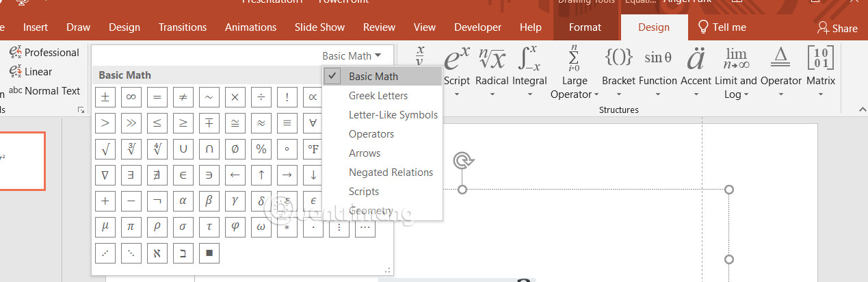The width and height of the screenshot is (868, 282).
Task: Insert the Greek alpha symbol
Action: point(183,201)
